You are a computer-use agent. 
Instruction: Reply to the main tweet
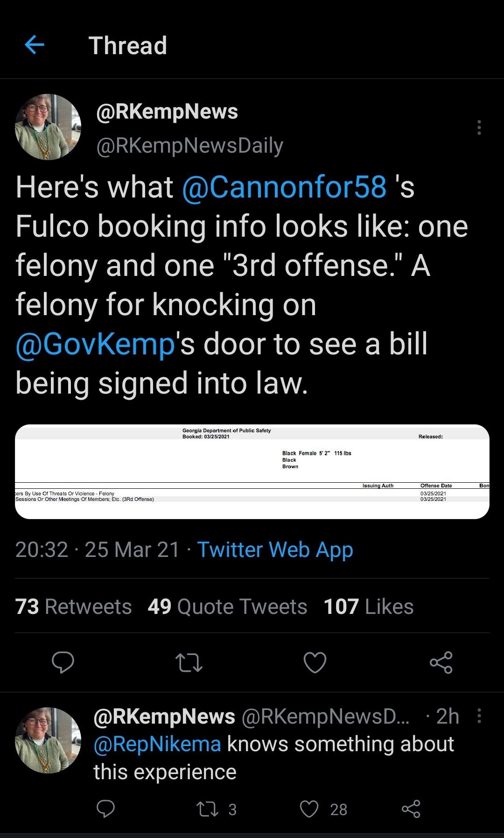click(x=63, y=662)
